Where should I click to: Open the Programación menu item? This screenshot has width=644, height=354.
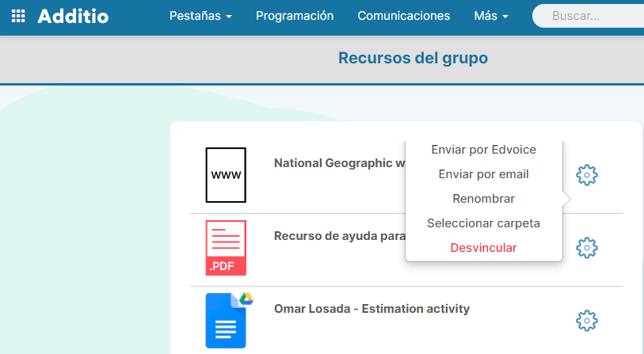coord(295,16)
